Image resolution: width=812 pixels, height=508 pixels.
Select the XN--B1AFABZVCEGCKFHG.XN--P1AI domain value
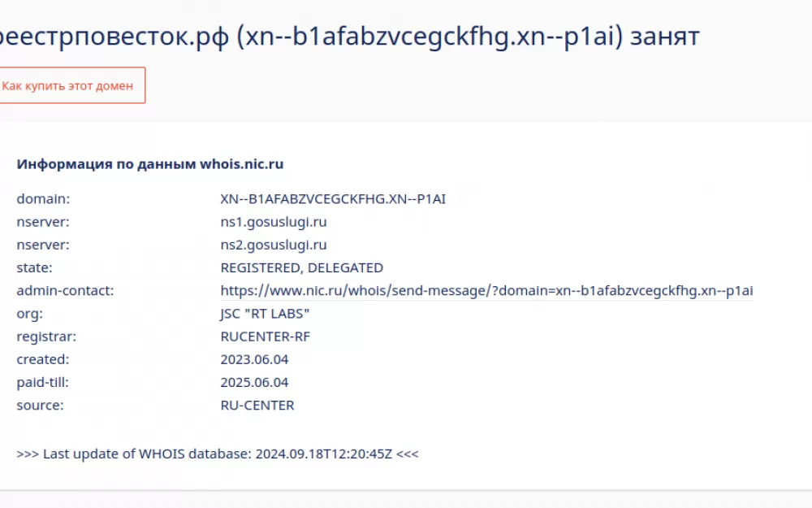(x=333, y=199)
